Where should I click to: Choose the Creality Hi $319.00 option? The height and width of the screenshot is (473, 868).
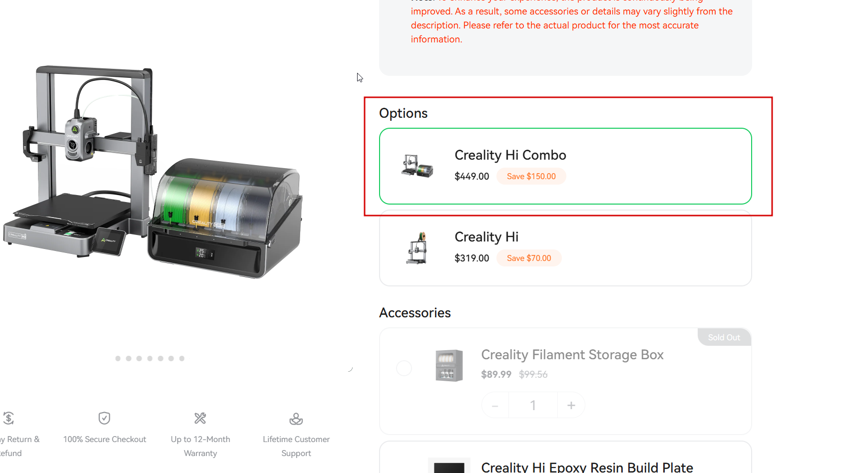pos(565,248)
